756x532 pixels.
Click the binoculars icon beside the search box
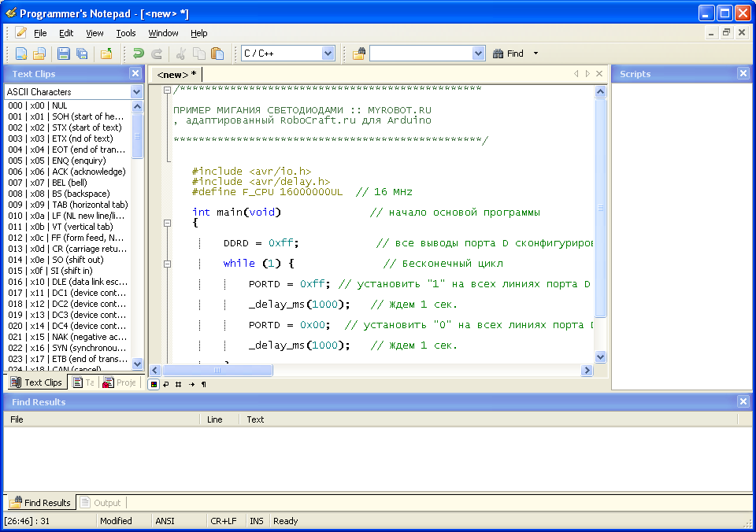358,54
